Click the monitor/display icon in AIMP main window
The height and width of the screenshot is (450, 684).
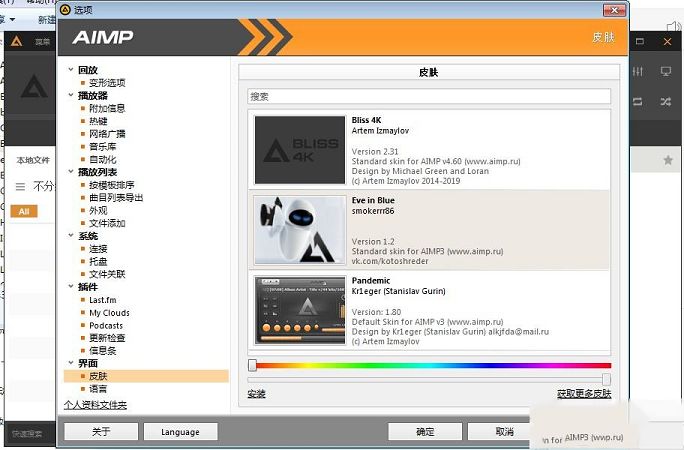(666, 72)
